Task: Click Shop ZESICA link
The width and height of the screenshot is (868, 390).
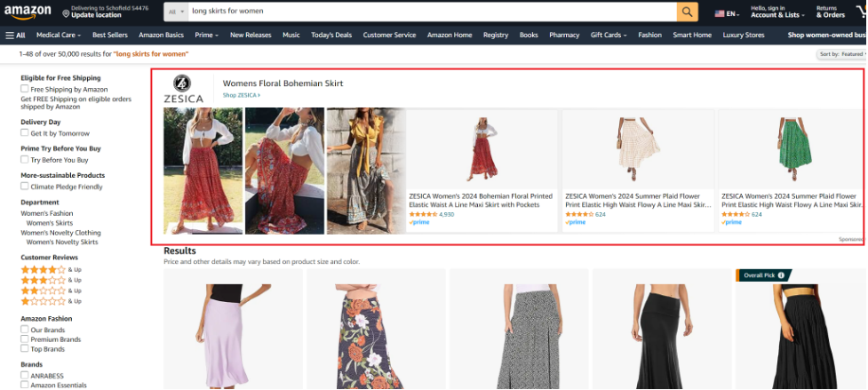Action: pyautogui.click(x=242, y=95)
